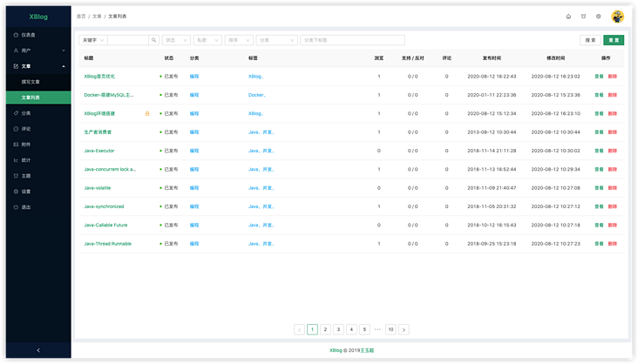
Task: Click the 分类下标签 tags select field
Action: coord(352,40)
